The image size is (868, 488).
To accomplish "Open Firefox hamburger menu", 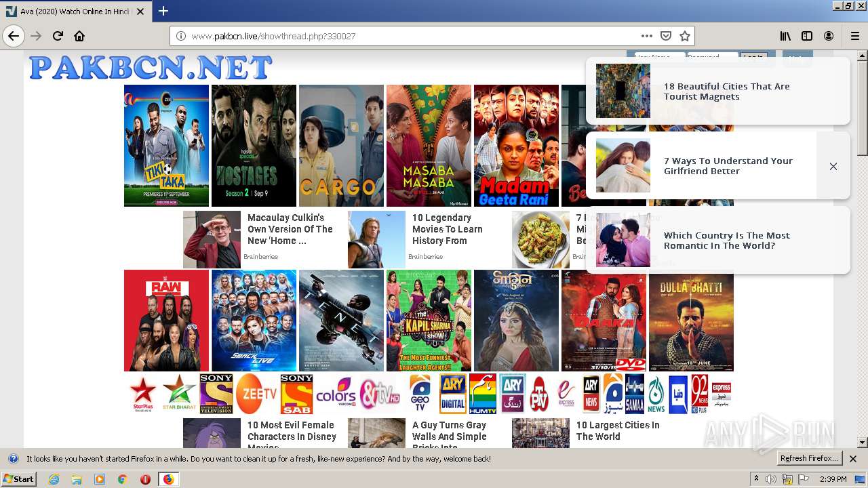I will (855, 36).
